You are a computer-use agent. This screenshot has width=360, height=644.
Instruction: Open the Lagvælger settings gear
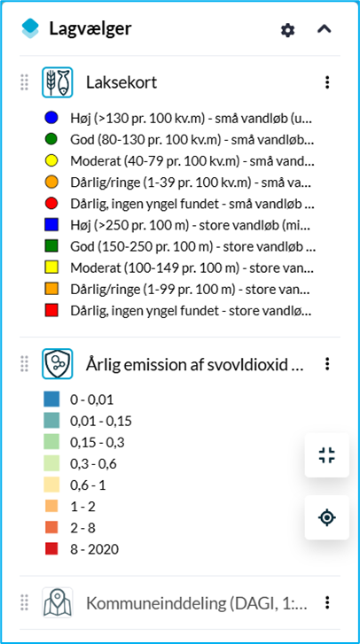[287, 30]
